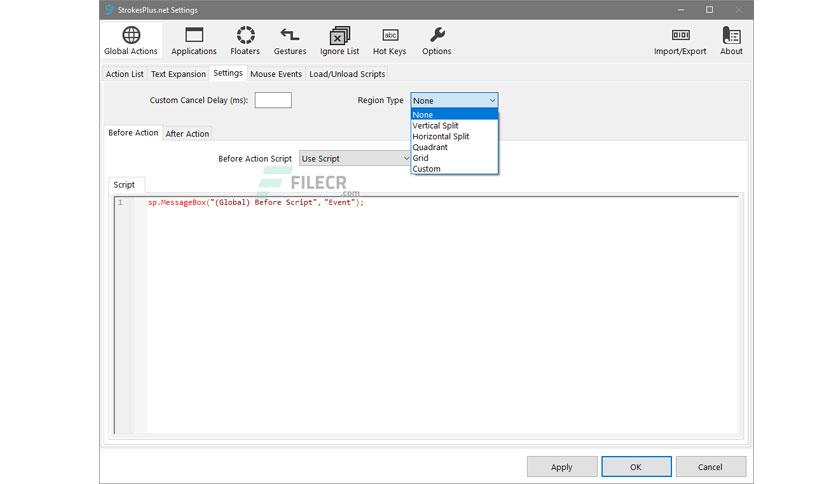Choose None in Region Type list
Screen dimensions: 836x484
pyautogui.click(x=454, y=115)
